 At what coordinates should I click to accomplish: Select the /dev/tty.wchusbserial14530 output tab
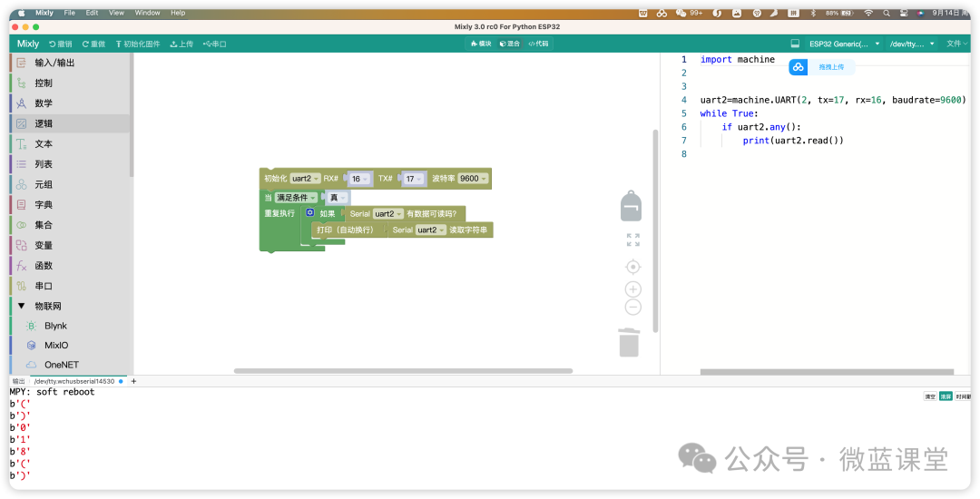click(73, 381)
